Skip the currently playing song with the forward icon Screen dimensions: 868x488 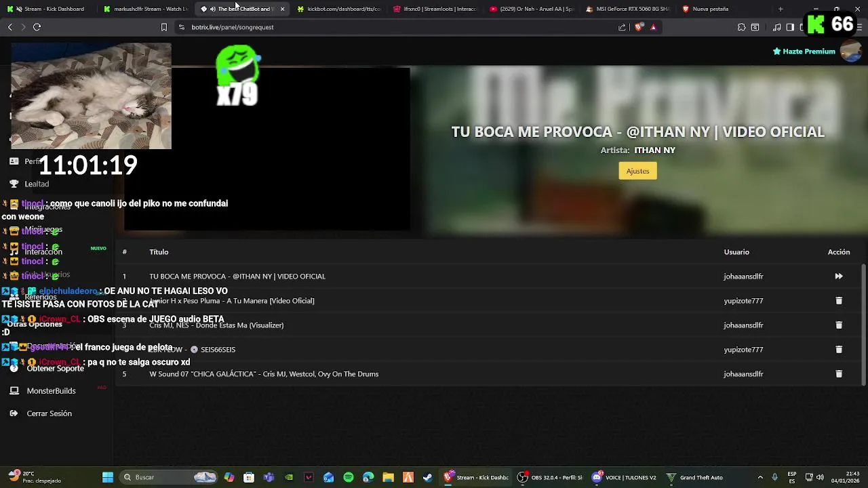coord(839,276)
